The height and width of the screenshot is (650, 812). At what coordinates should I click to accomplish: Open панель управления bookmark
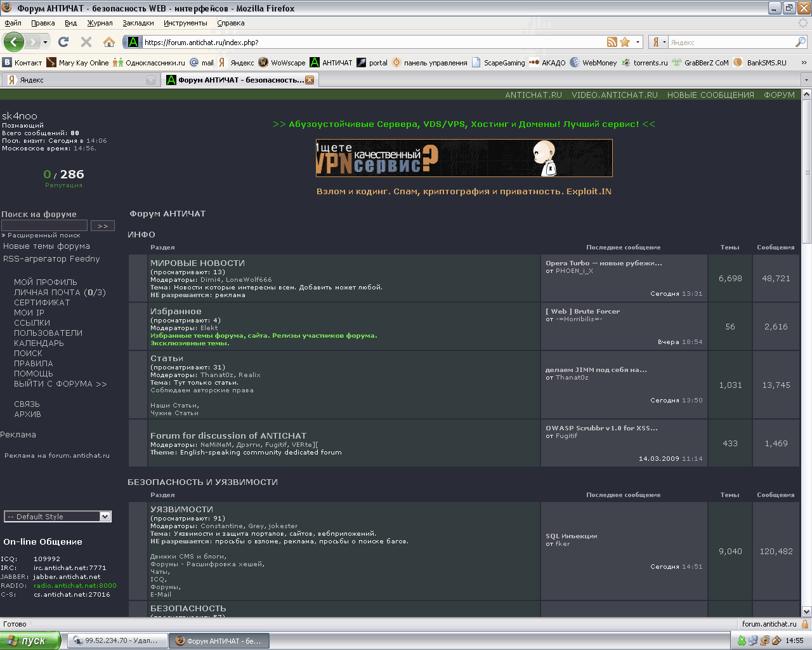coord(429,63)
